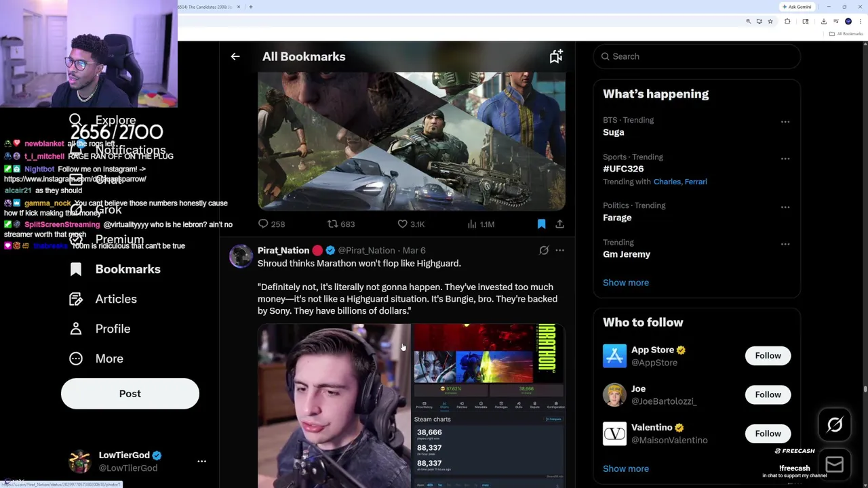Open a new browser tab
Image resolution: width=868 pixels, height=488 pixels.
[x=251, y=7]
